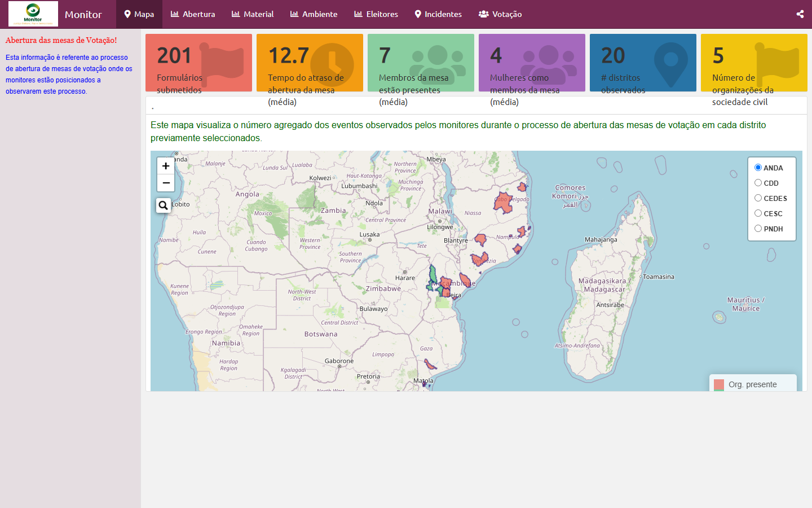Switch to the Abertura tab
The height and width of the screenshot is (508, 812).
(x=193, y=14)
